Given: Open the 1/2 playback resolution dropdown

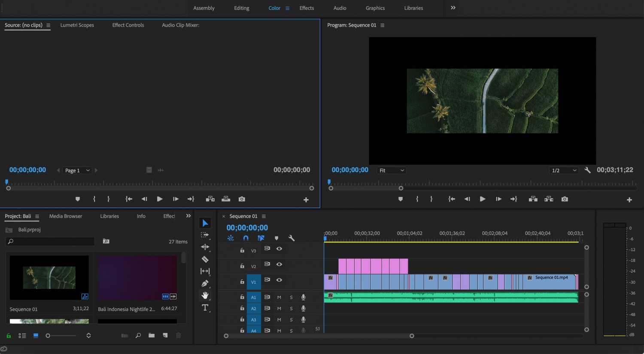Looking at the screenshot, I should 564,170.
